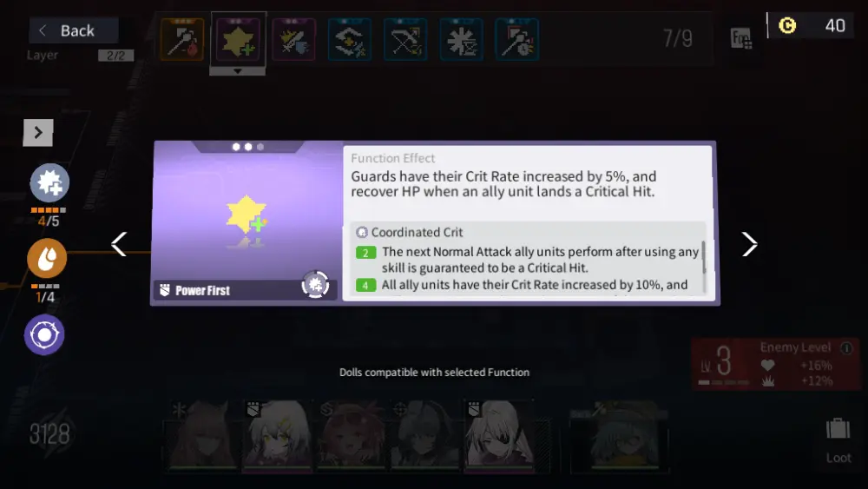The image size is (868, 489).
Task: Open the Fn grid icon beside 7/9
Action: 740,39
